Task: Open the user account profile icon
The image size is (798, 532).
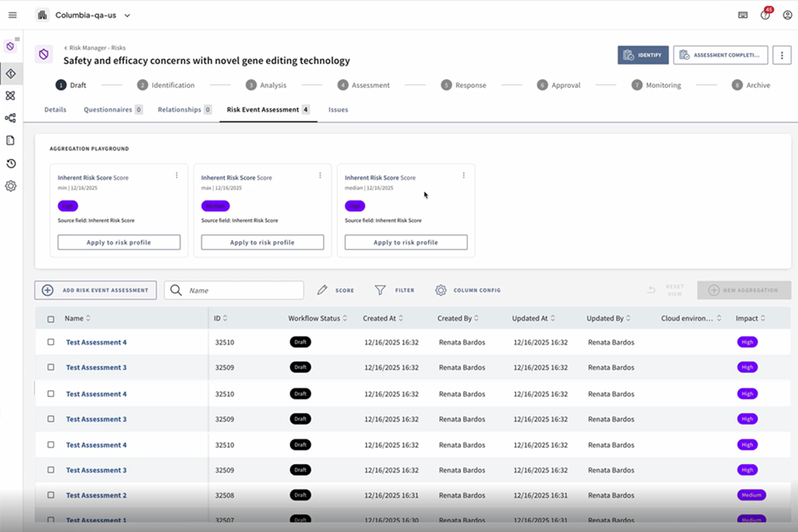Action: 788,16
